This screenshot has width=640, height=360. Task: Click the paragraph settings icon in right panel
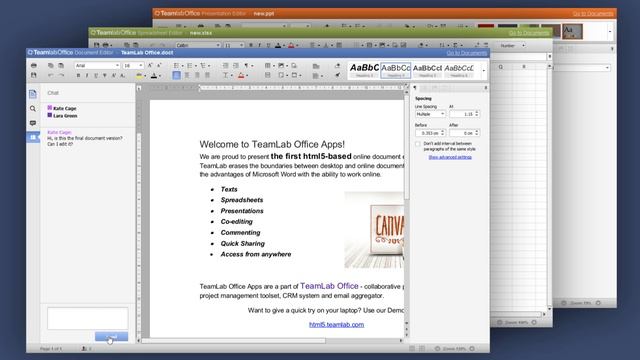point(415,88)
